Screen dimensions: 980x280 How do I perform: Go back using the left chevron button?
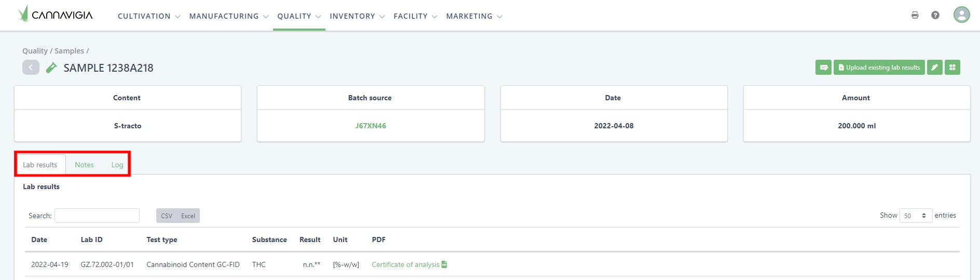click(x=31, y=68)
